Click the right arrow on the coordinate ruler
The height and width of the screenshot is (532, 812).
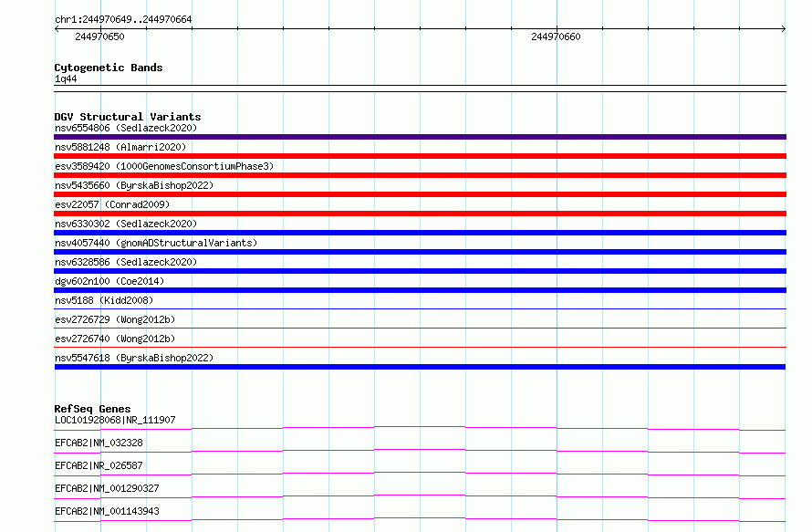tap(784, 29)
